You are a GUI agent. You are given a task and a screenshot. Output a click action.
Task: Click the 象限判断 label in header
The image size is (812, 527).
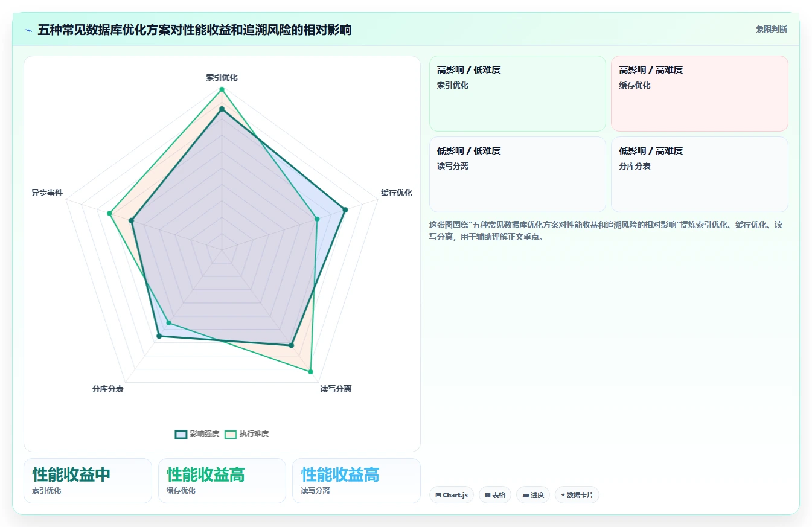(x=771, y=29)
